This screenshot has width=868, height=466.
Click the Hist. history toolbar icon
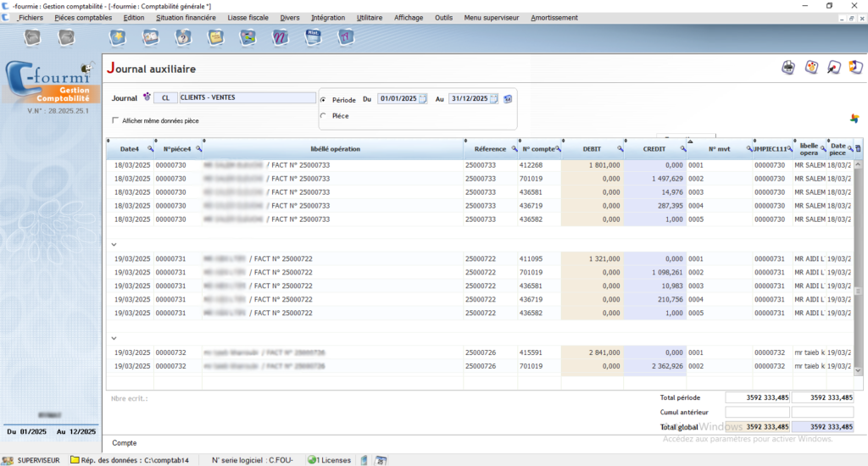pyautogui.click(x=312, y=36)
